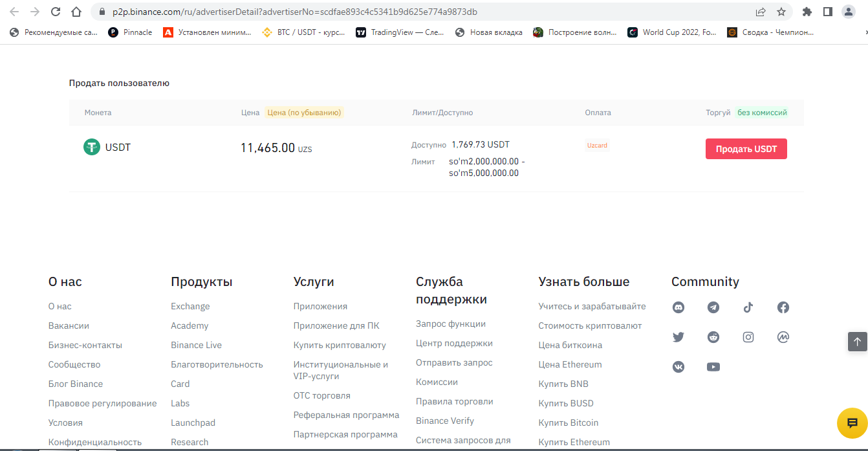Screen dimensions: 868x451
Task: Bookmark this page with the star icon
Action: (781, 12)
